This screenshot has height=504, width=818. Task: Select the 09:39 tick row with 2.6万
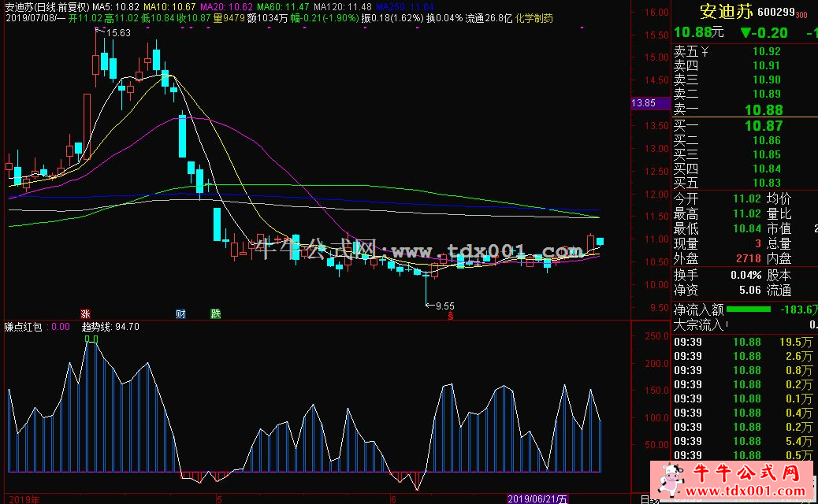tap(745, 356)
